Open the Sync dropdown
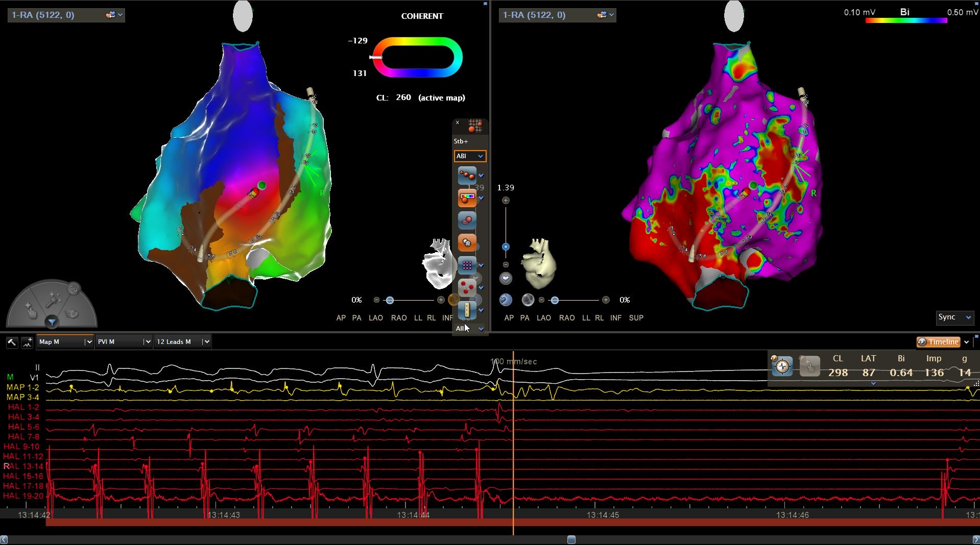This screenshot has height=545, width=980. click(x=954, y=317)
